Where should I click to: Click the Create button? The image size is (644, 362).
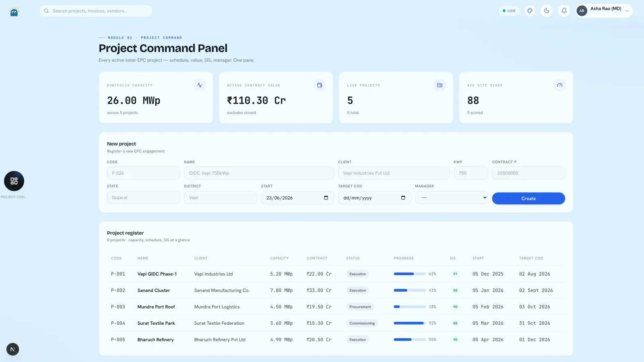click(x=528, y=198)
